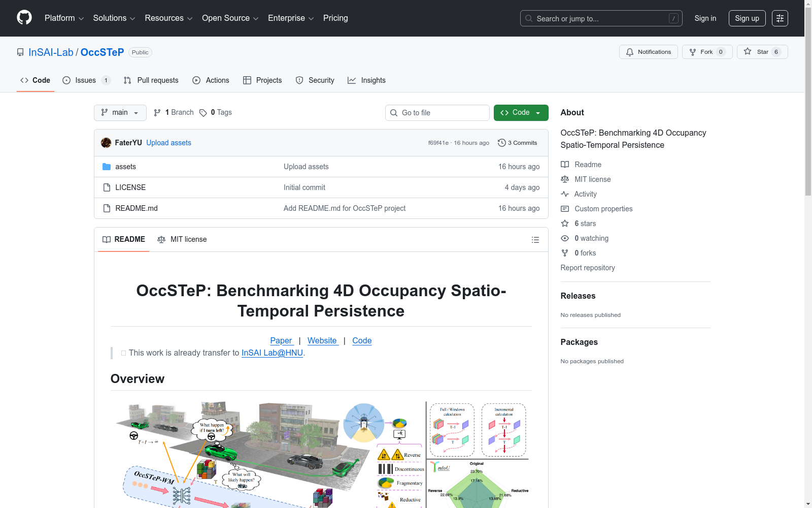Click the eye icon beside 0 watching
The width and height of the screenshot is (812, 508).
coord(565,238)
